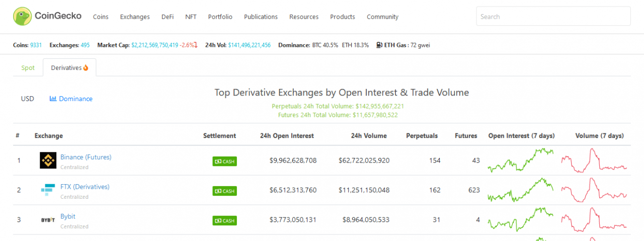
Task: Sort by the Exchange column header
Action: [49, 136]
